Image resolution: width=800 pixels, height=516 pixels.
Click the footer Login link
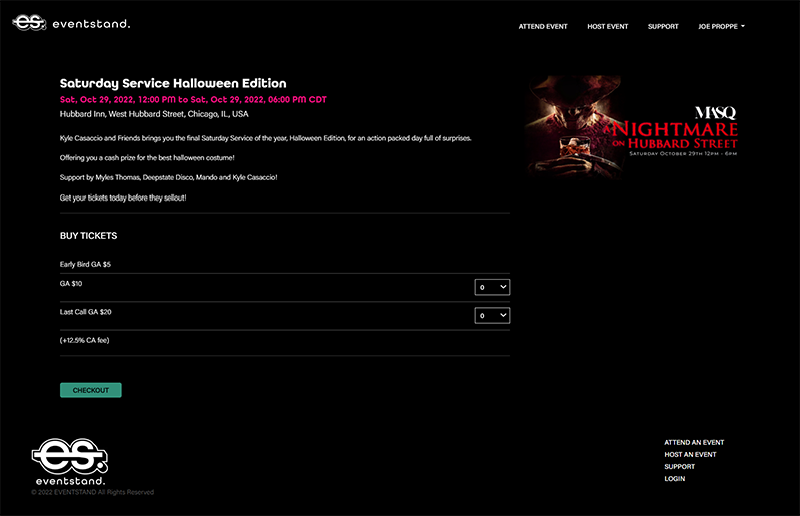[x=674, y=479]
